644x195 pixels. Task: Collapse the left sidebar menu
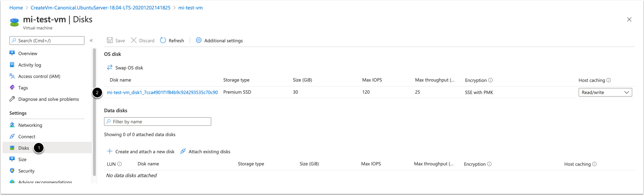click(x=91, y=41)
